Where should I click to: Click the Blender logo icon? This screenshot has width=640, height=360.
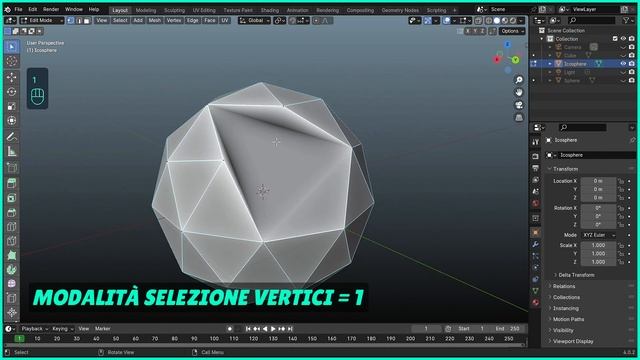7,9
